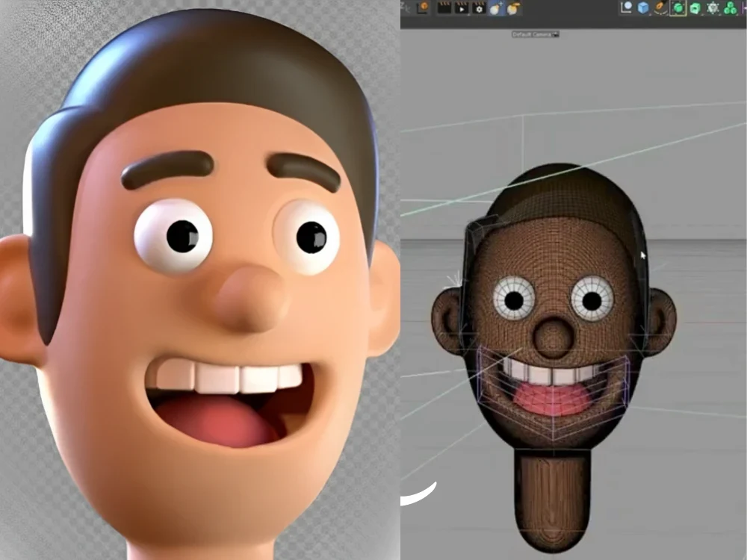Image resolution: width=747 pixels, height=560 pixels.
Task: Open the Edit Render Settings icon
Action: [x=478, y=10]
